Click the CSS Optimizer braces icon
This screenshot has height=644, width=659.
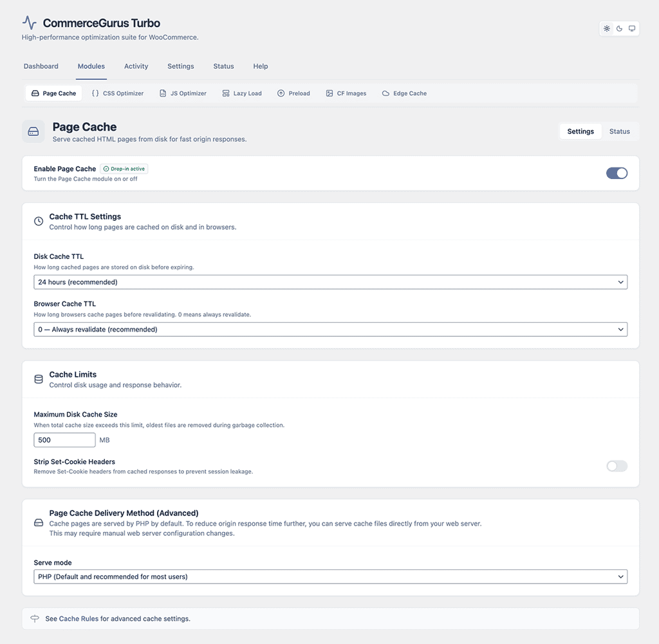95,93
